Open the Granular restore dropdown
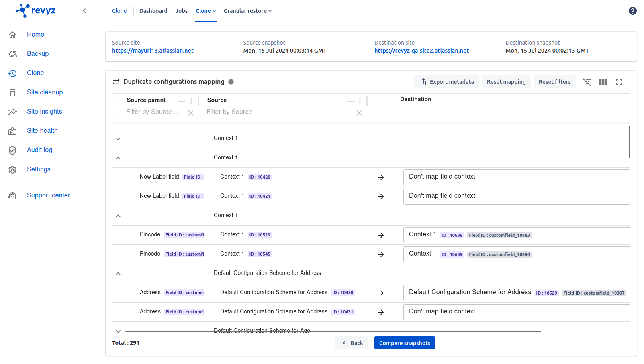The image size is (644, 364). [247, 11]
